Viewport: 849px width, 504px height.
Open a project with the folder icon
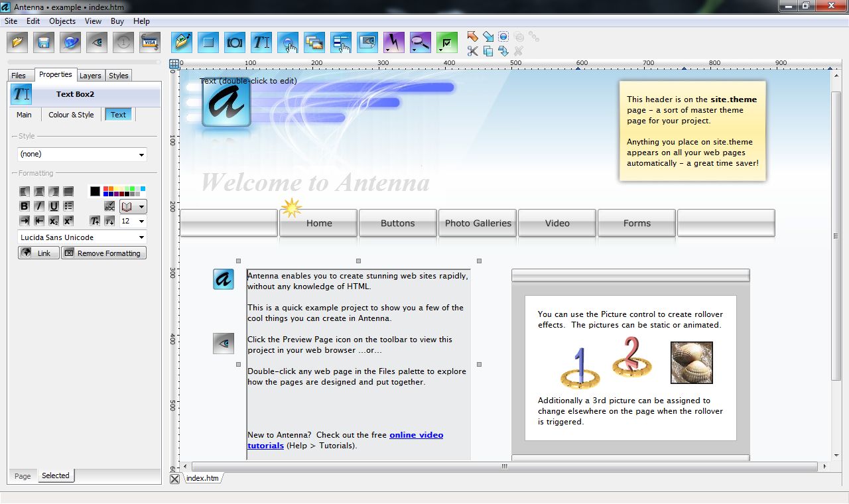(x=18, y=42)
